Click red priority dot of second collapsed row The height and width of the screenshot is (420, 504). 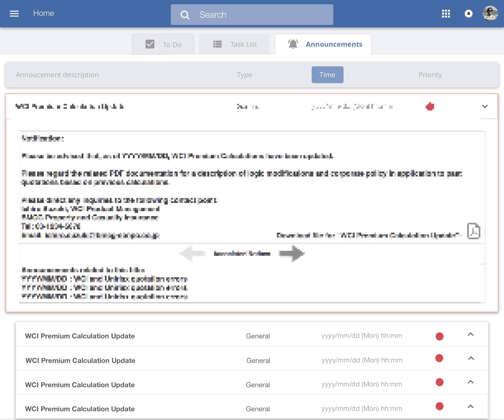click(439, 358)
